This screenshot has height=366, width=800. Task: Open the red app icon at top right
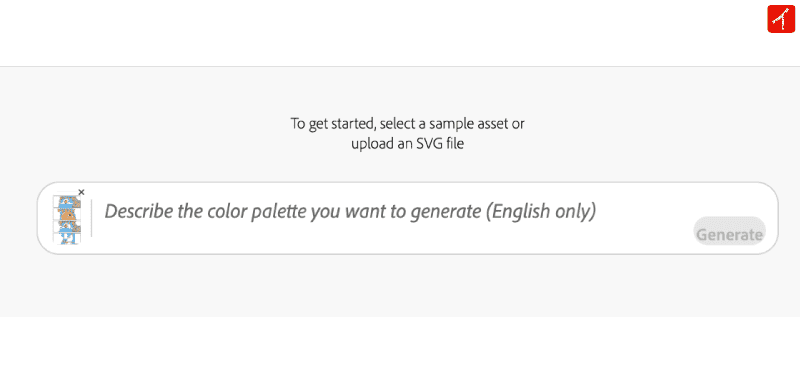[x=781, y=19]
